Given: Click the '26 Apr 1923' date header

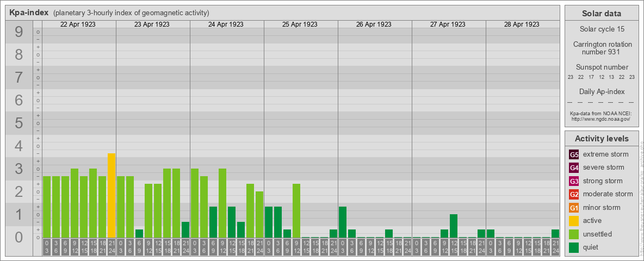Looking at the screenshot, I should point(374,24).
